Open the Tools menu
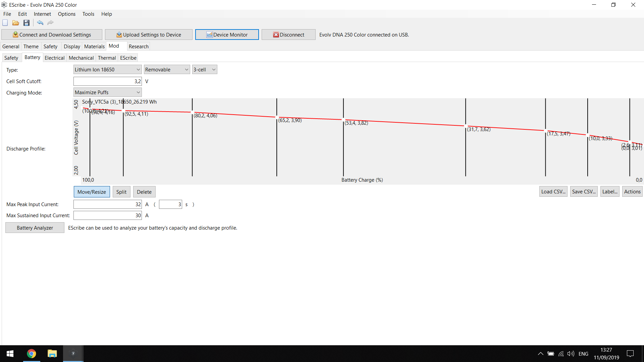 (x=88, y=14)
